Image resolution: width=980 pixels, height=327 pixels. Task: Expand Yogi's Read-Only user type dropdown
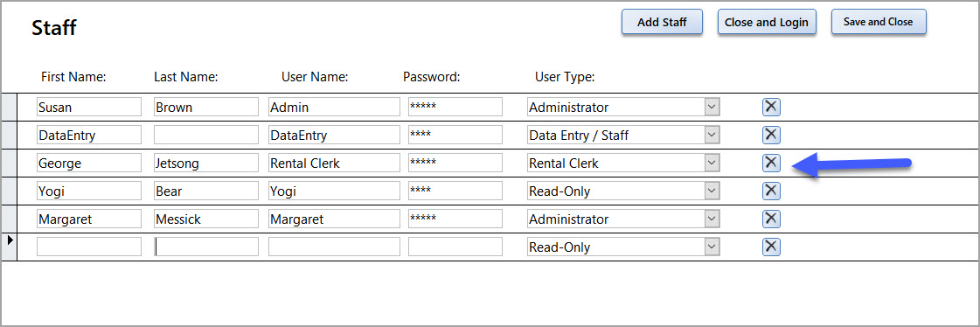pos(712,191)
